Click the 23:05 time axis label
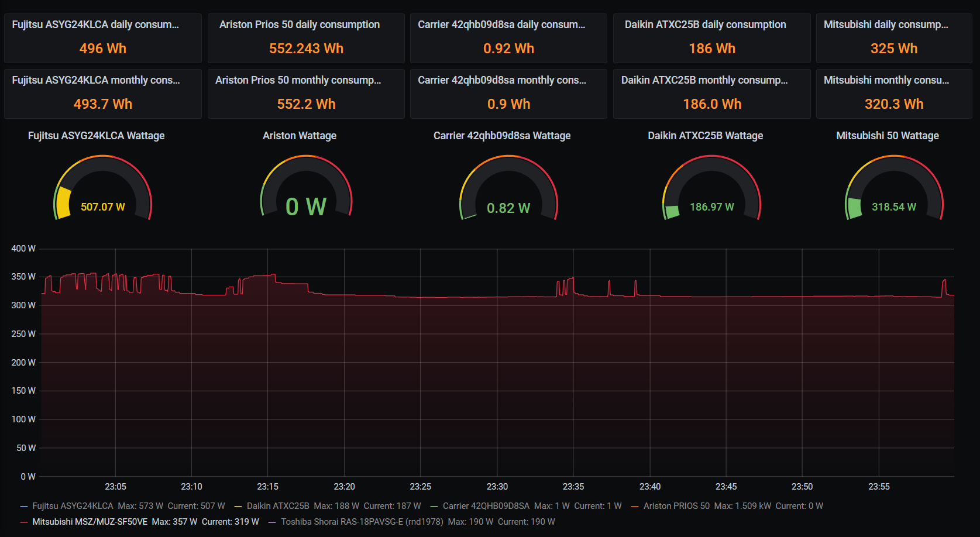The height and width of the screenshot is (537, 980). point(115,487)
